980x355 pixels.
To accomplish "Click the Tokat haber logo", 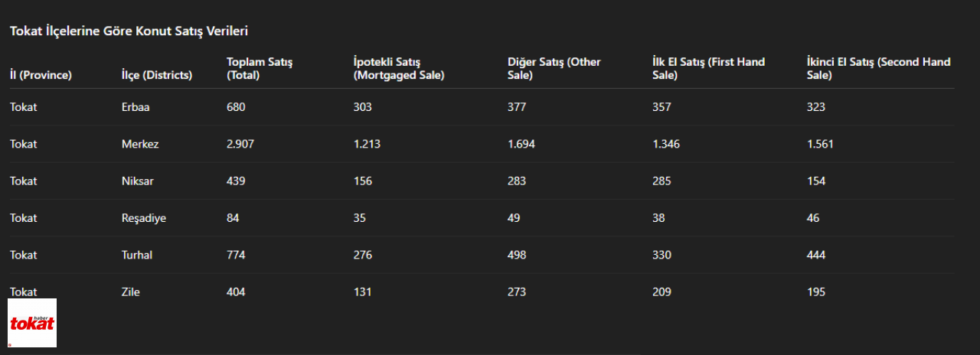I will click(x=32, y=323).
